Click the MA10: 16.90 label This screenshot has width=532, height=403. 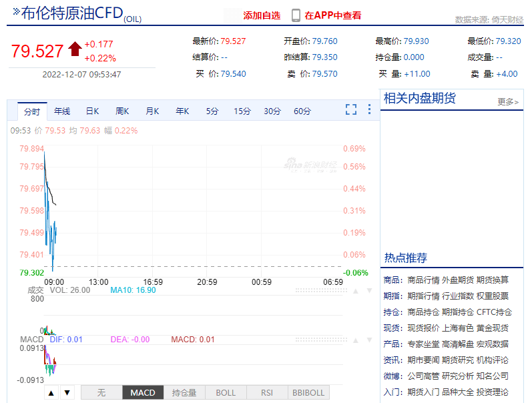coord(133,290)
